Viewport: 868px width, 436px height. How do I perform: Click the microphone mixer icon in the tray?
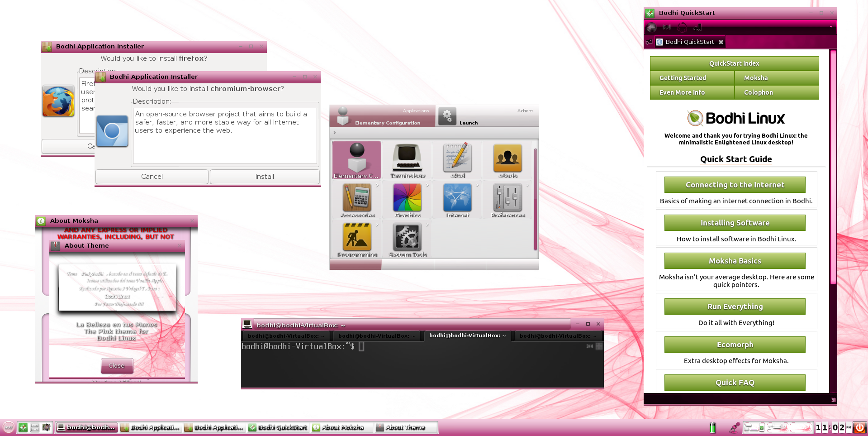(734, 427)
